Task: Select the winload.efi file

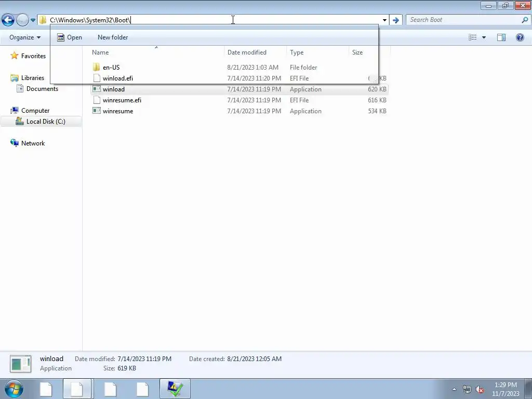Action: coord(118,78)
